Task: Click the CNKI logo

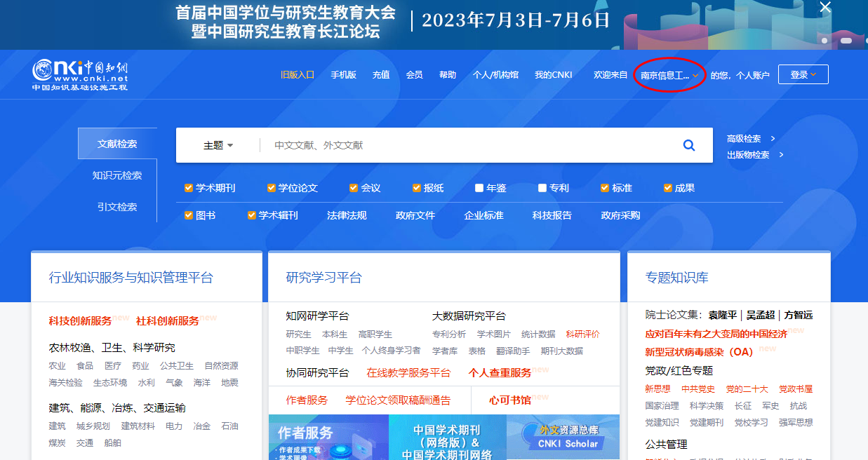Action: (x=80, y=75)
